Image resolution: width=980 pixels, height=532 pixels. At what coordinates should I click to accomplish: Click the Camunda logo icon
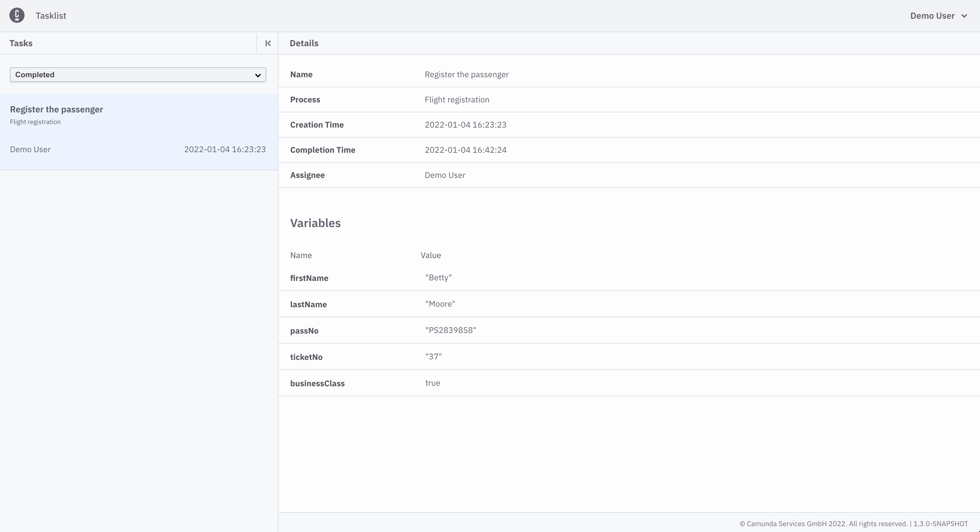(x=17, y=16)
